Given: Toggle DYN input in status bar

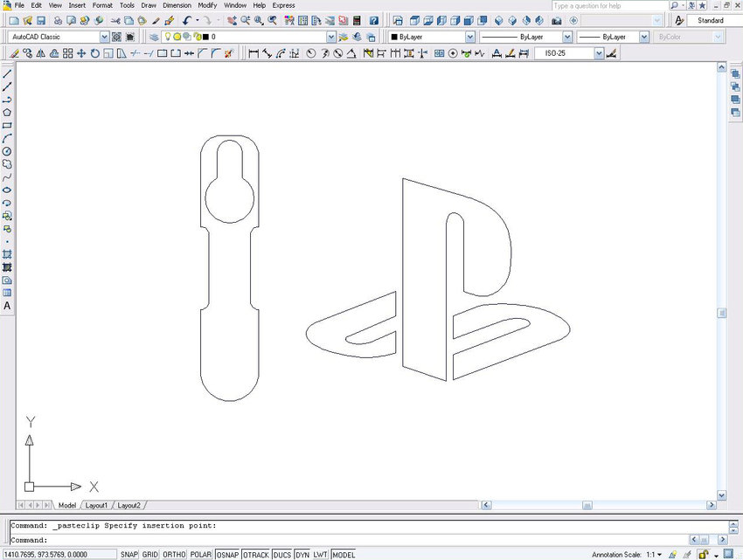Looking at the screenshot, I should (x=302, y=554).
